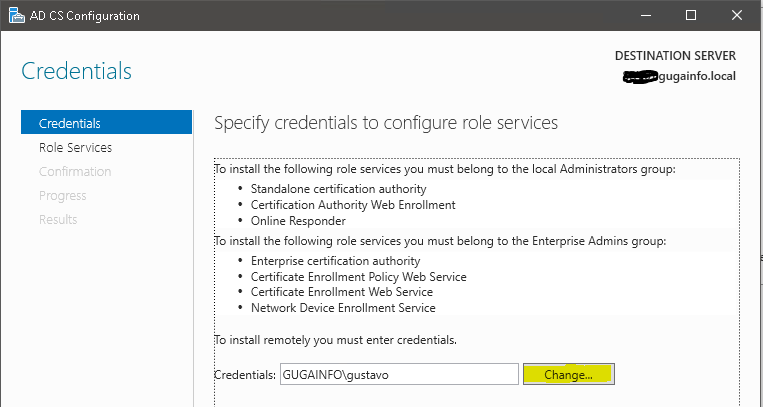Screen dimensions: 763x407
Task: Click the Online Responder list entry
Action: 298,221
